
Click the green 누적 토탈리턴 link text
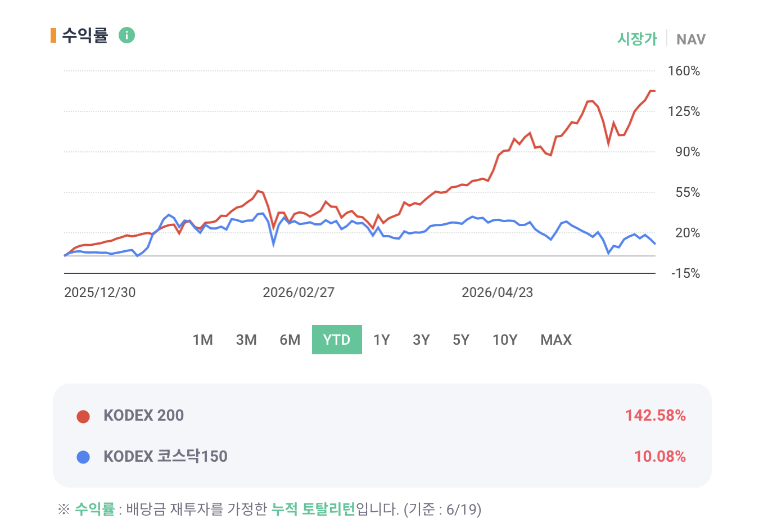(313, 509)
